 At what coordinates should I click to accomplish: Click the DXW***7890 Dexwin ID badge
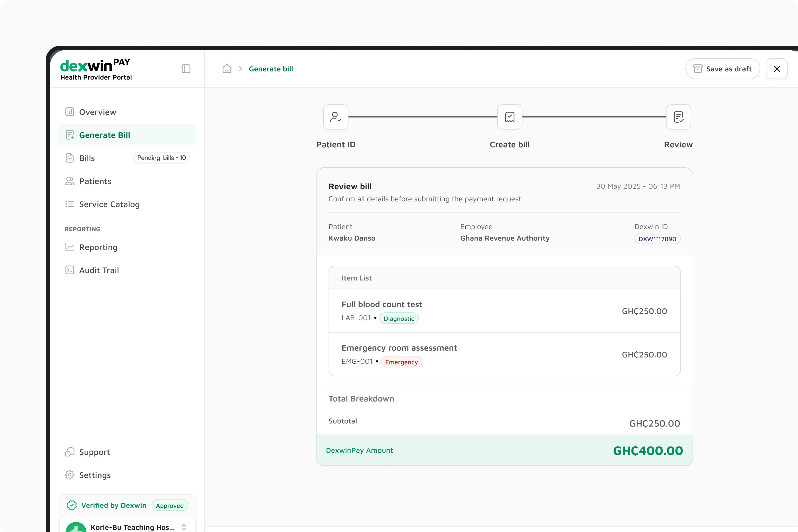click(657, 238)
